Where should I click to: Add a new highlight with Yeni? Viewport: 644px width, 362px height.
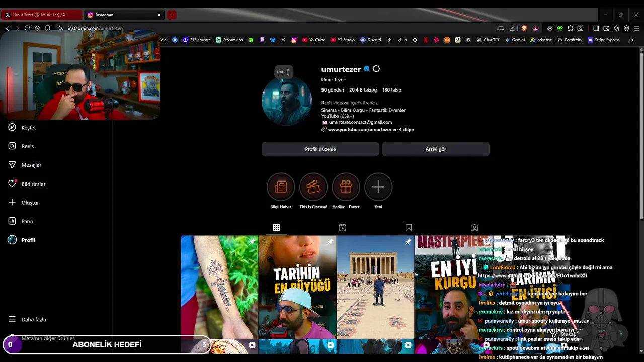[378, 187]
